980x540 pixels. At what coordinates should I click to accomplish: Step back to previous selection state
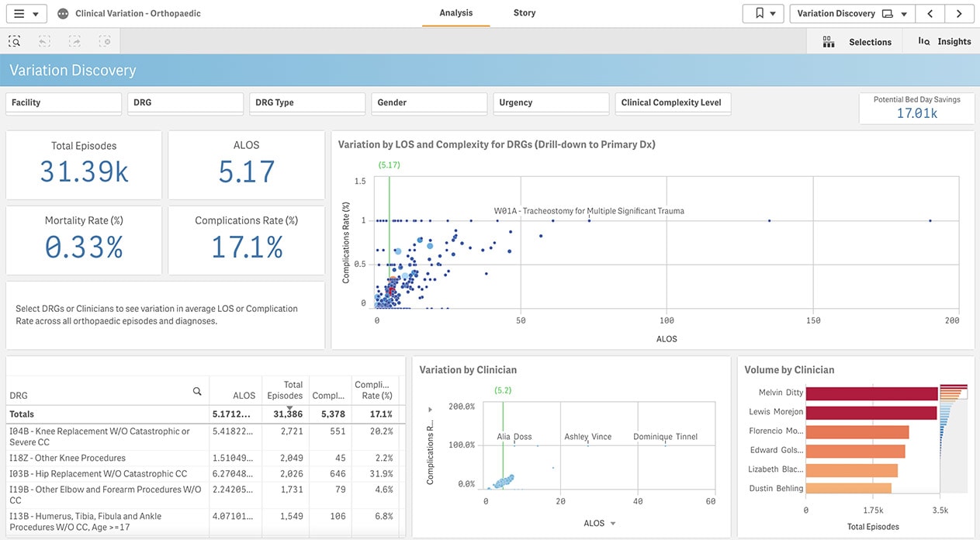[x=44, y=40]
